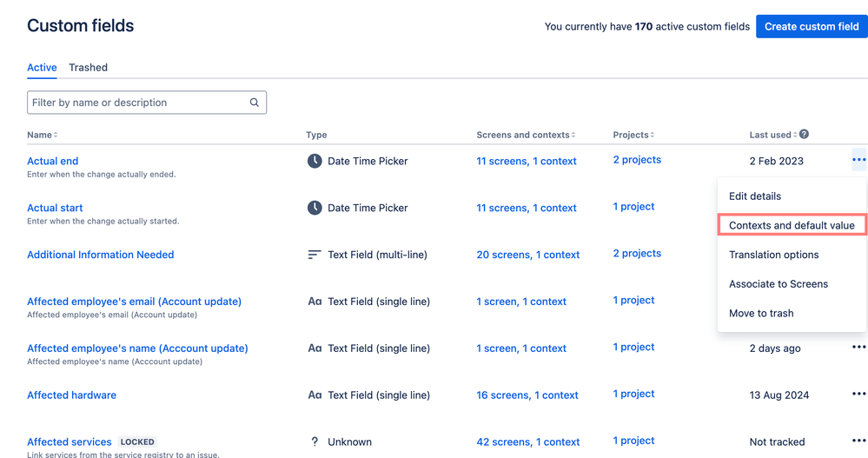The image size is (868, 458).
Task: Open the Affected hardware field
Action: coord(71,395)
